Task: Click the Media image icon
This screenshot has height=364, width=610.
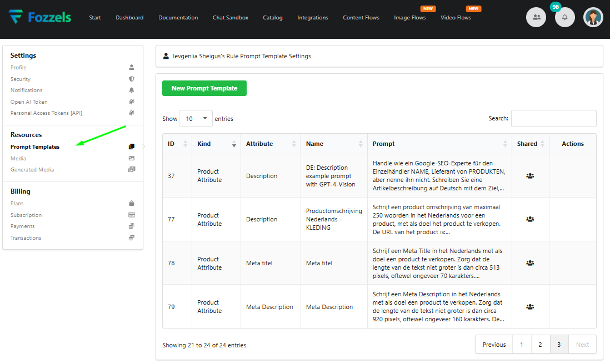Action: [x=132, y=159]
